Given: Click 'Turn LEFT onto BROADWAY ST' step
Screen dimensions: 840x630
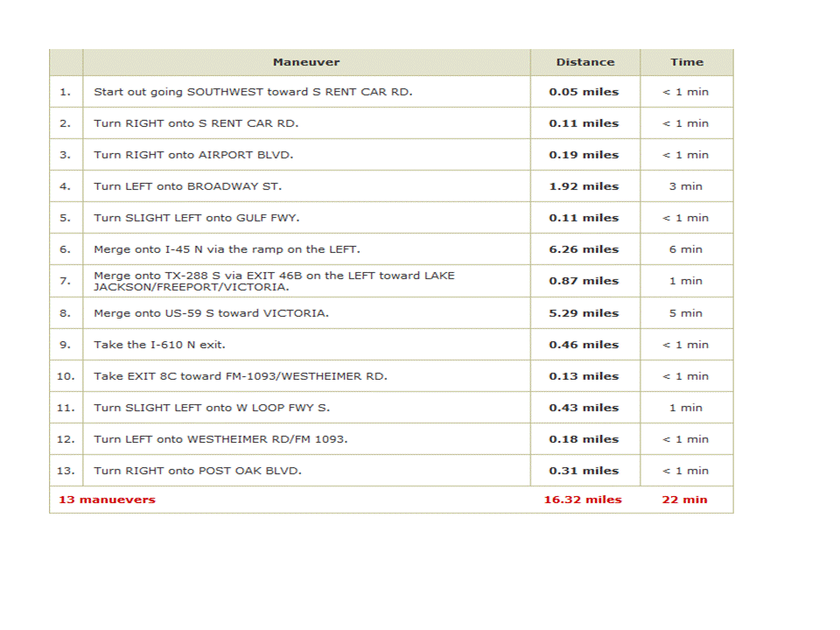Looking at the screenshot, I should coord(188,186).
